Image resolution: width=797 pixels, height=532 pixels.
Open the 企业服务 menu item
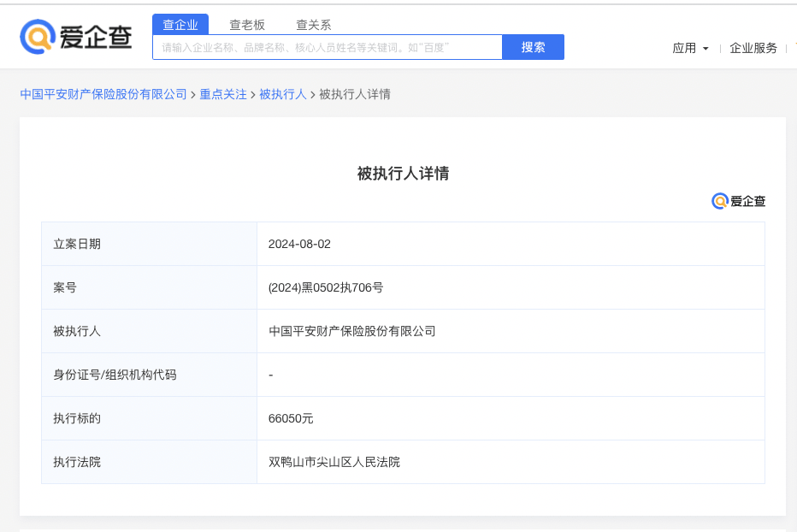click(x=753, y=48)
